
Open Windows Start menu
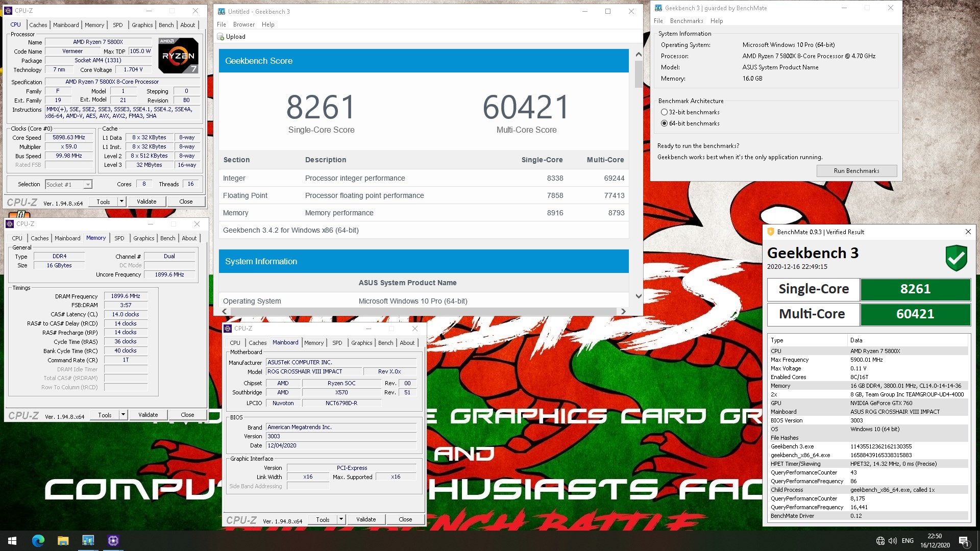(x=12, y=540)
